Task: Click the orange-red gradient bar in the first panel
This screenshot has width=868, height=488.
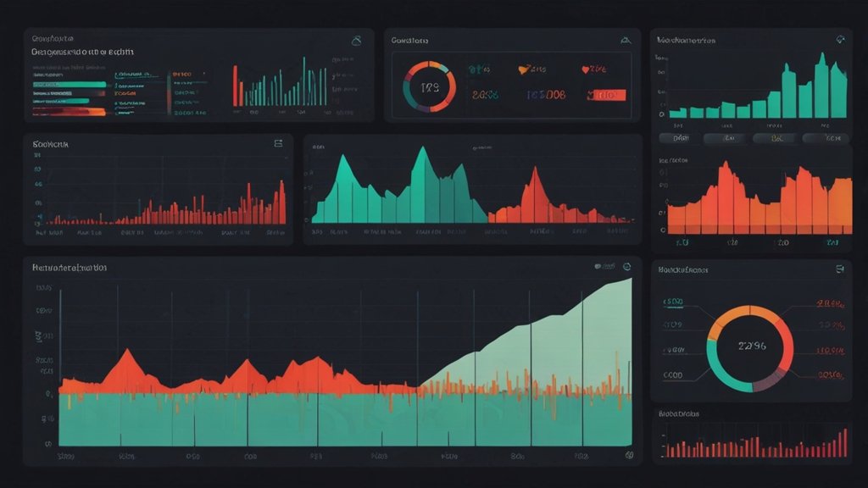Action: (x=70, y=110)
